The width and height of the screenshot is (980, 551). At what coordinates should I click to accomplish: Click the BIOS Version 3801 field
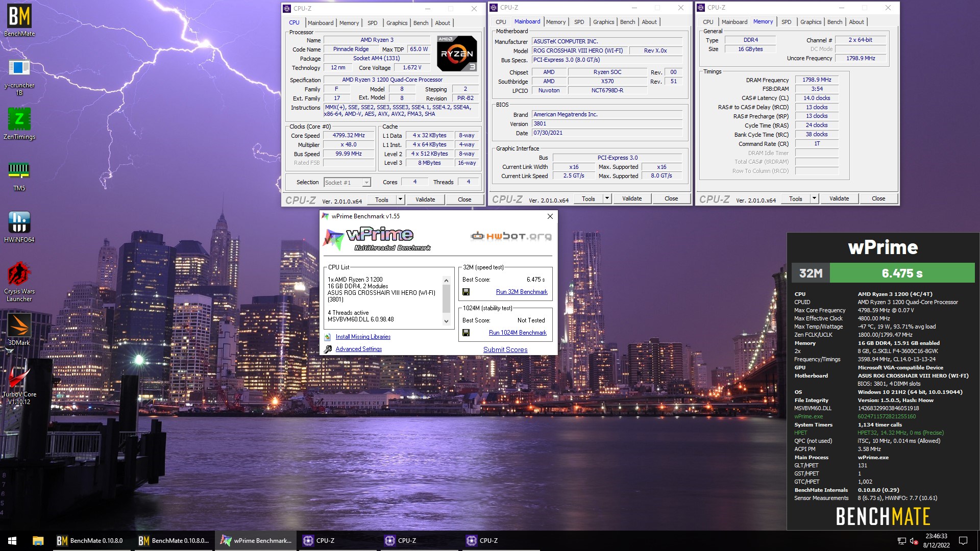coord(607,123)
